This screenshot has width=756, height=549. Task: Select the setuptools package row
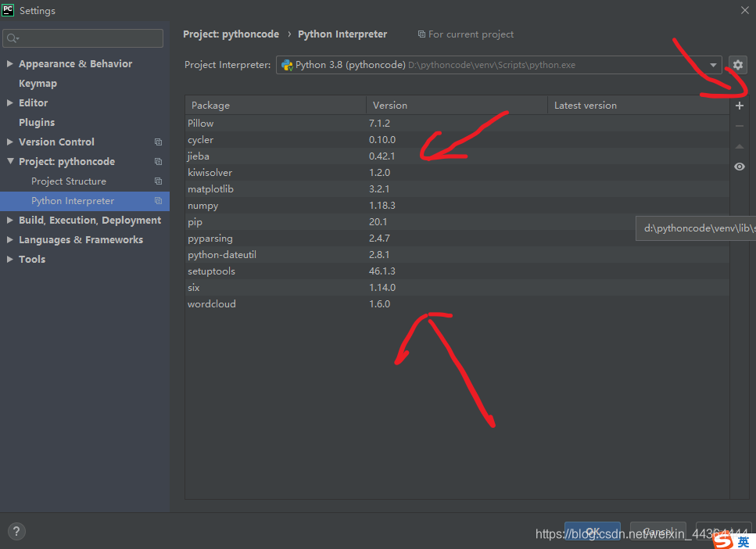point(457,271)
